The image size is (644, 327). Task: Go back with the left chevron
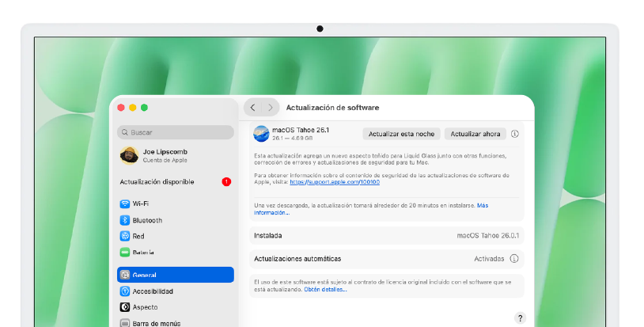(x=252, y=107)
